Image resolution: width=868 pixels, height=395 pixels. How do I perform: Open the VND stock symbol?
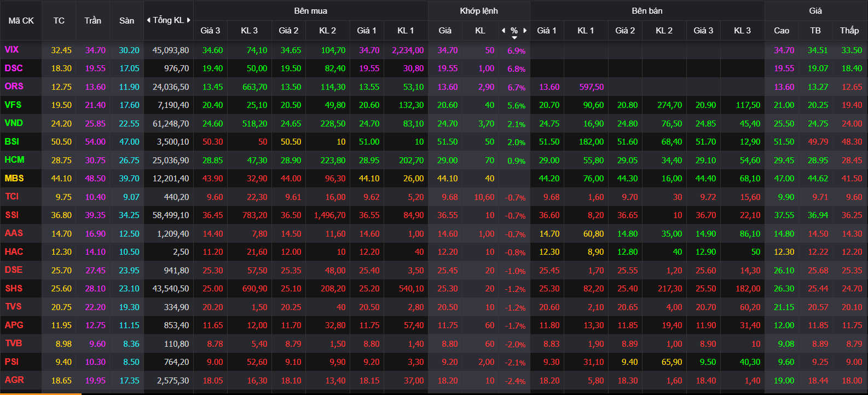pyautogui.click(x=14, y=123)
